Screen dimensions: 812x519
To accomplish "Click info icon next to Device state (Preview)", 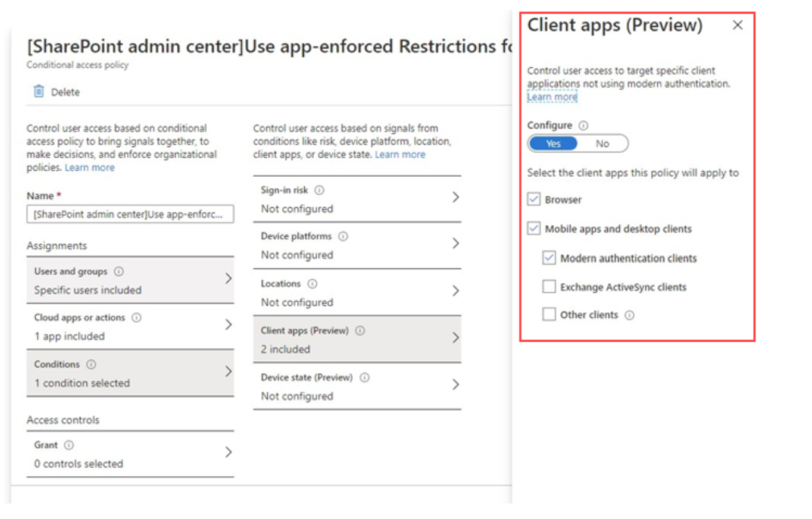I will (x=364, y=377).
